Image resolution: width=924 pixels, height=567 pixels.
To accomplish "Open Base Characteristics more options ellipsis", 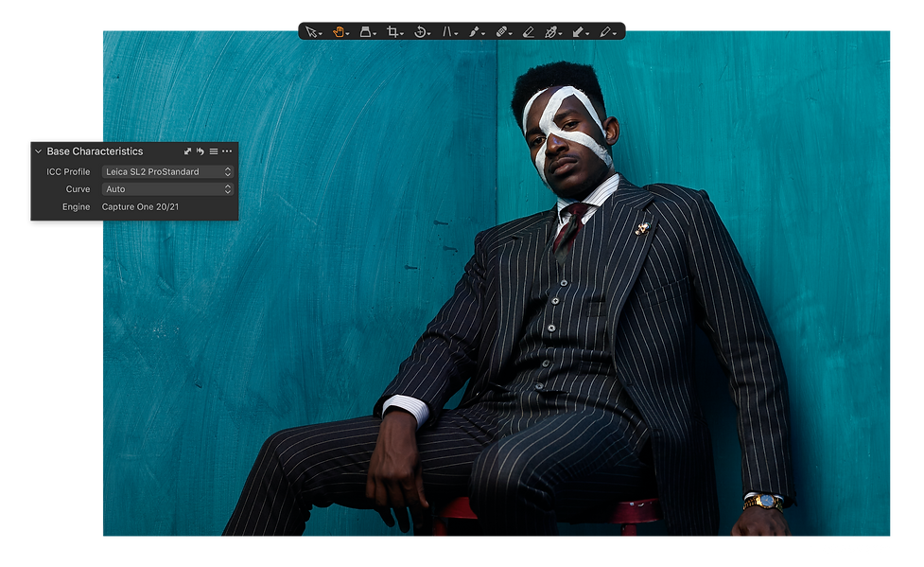I will (227, 151).
